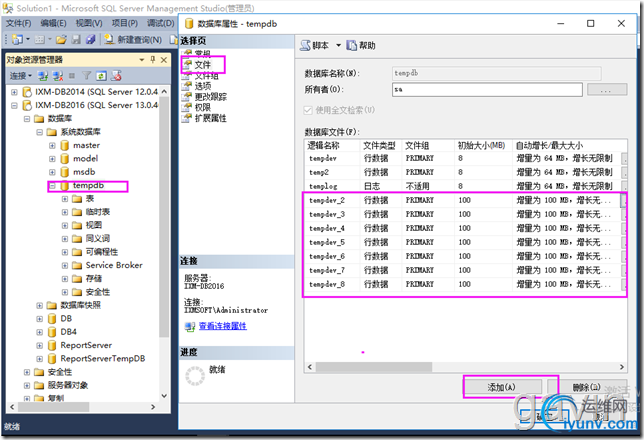
Task: Click the 添加(A) button
Action: pos(501,387)
